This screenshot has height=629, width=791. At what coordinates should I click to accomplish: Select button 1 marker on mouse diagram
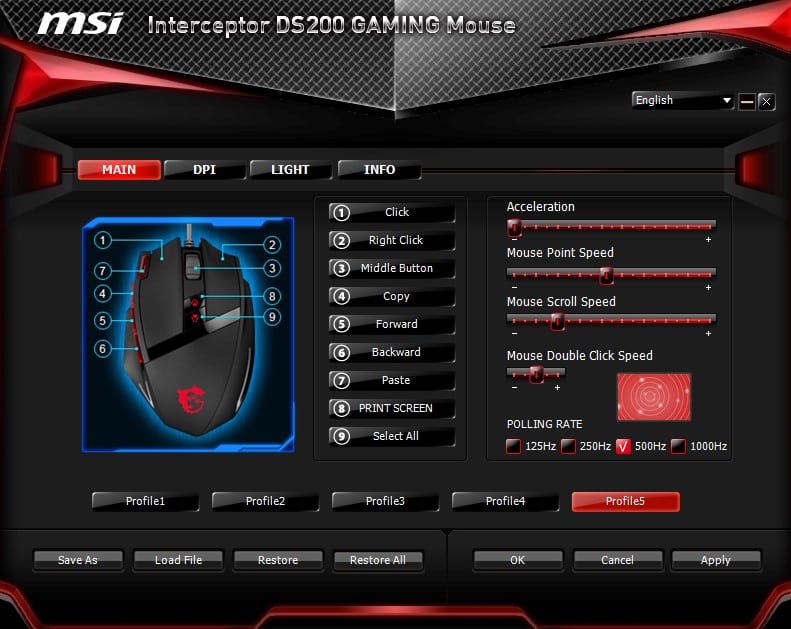[102, 240]
